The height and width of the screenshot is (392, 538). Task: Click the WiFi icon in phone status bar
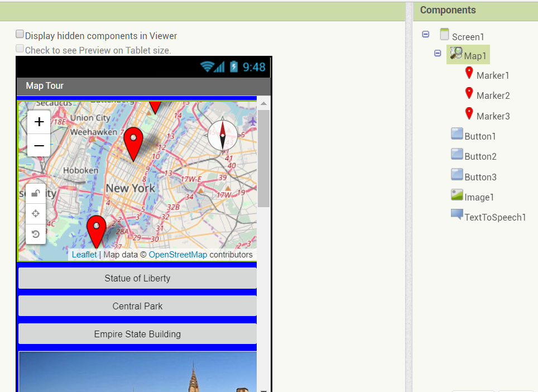pos(206,66)
